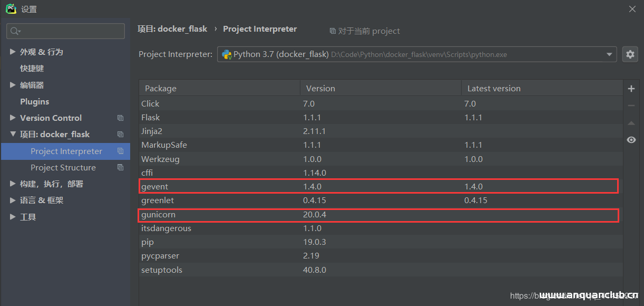Click version 20.0.4 of gunicorn
The height and width of the screenshot is (306, 644).
click(x=315, y=215)
